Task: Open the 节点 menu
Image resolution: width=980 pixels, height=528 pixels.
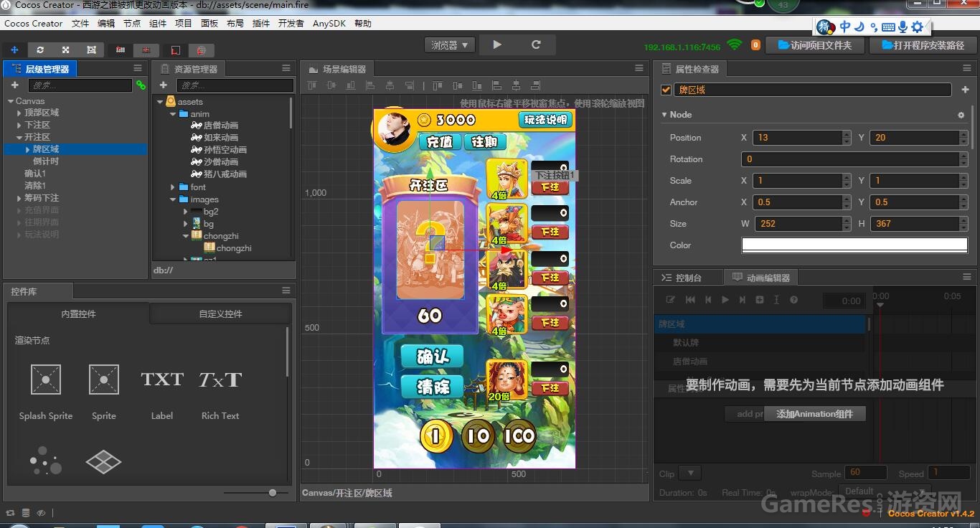Action: (132, 23)
